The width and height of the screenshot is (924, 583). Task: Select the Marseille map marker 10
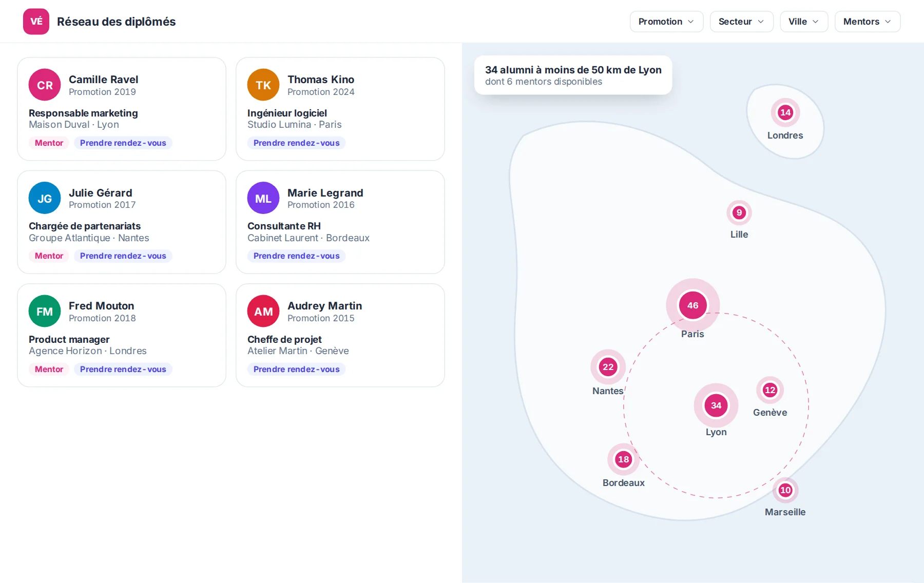(785, 490)
